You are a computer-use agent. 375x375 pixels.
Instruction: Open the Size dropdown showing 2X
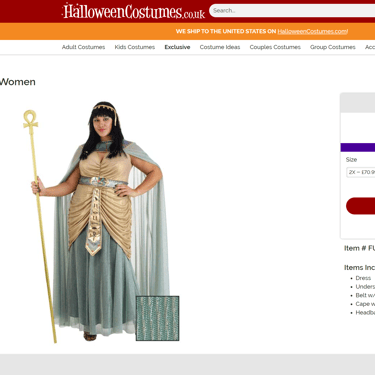click(x=361, y=172)
